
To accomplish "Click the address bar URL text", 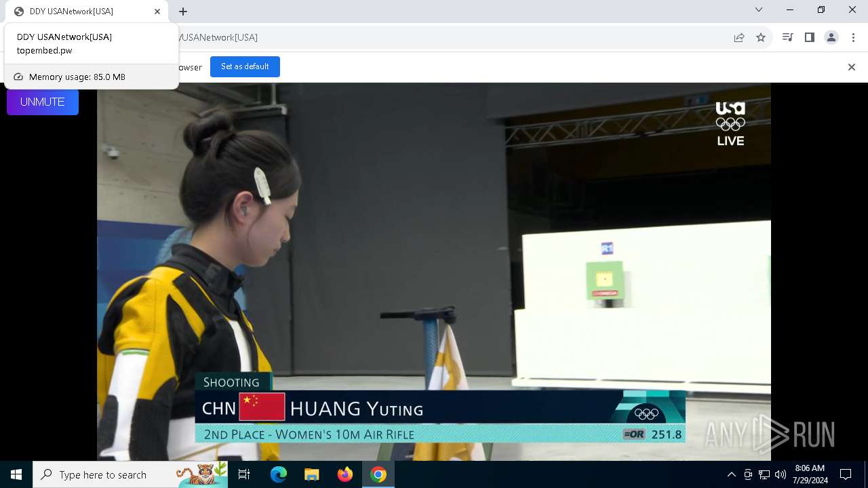I will click(x=218, y=37).
